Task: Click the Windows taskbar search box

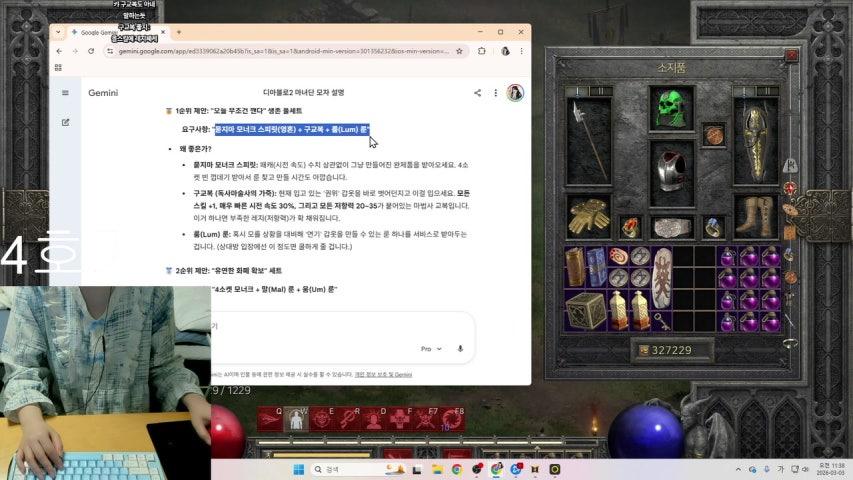Action: tap(356, 469)
